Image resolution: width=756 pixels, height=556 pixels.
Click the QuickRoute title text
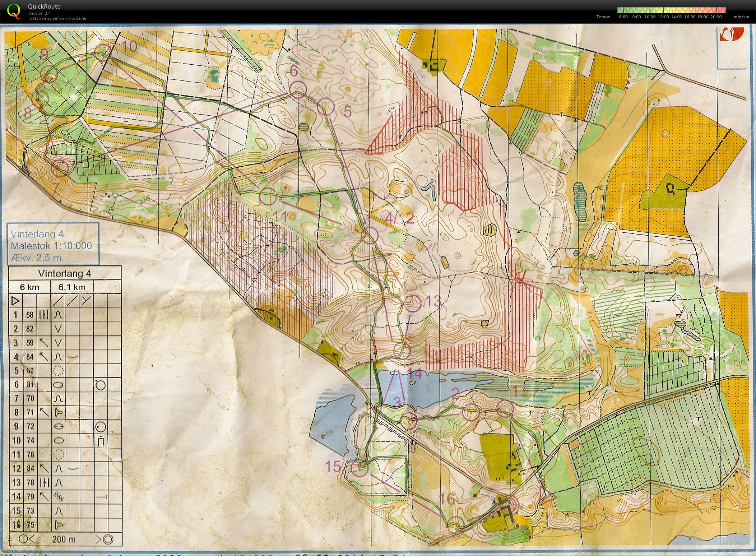(x=45, y=6)
